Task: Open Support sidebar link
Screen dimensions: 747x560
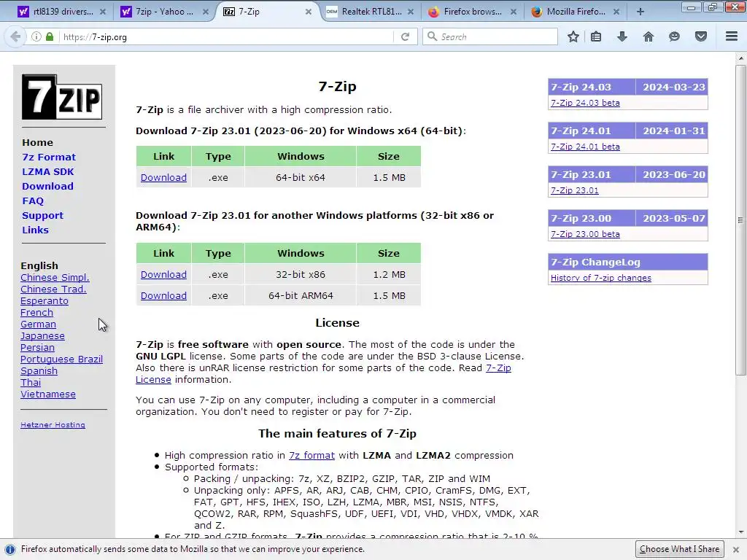Action: 42,215
